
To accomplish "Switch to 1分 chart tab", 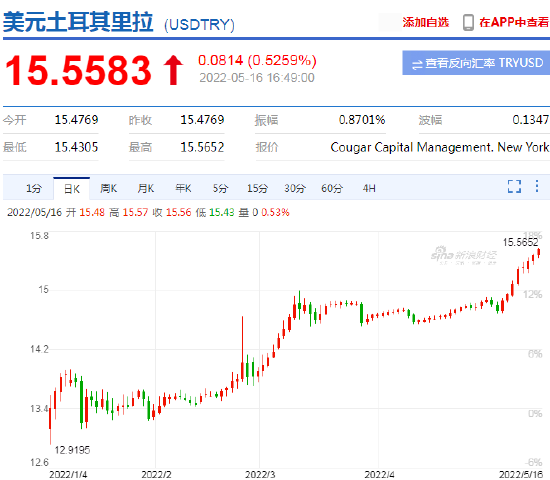I will pyautogui.click(x=34, y=189).
